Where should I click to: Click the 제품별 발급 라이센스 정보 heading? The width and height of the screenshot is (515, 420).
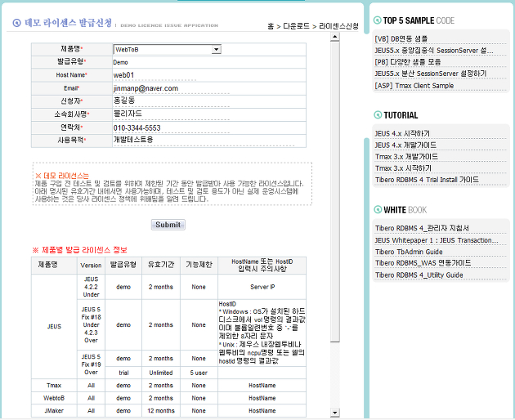[80, 250]
